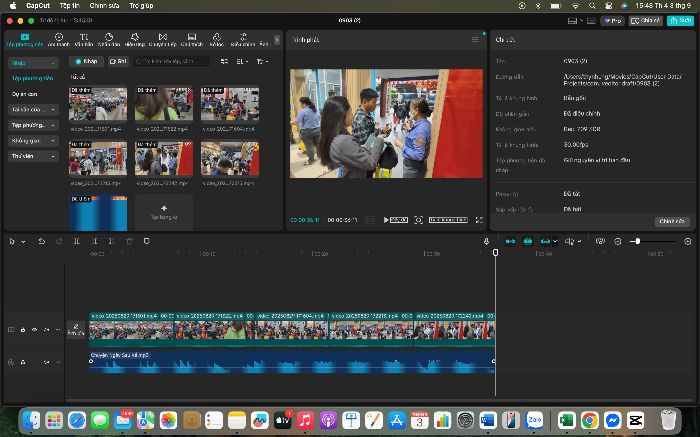The image size is (700, 437).
Task: Open the media filter dropdown
Action: (x=262, y=61)
